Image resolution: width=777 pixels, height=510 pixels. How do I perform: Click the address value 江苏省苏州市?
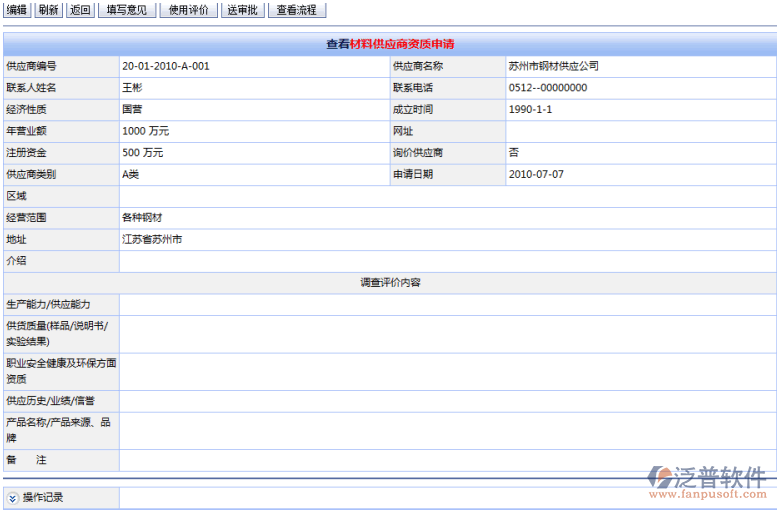[152, 239]
